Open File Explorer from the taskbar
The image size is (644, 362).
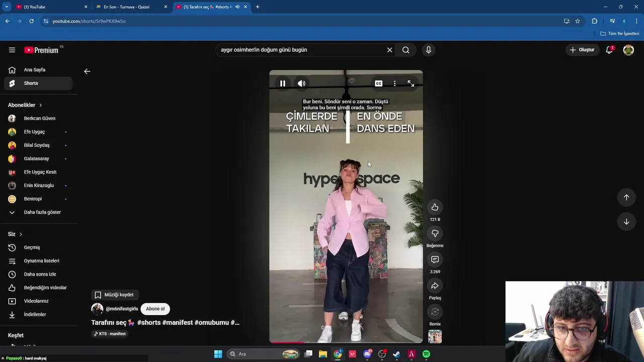pos(323,354)
